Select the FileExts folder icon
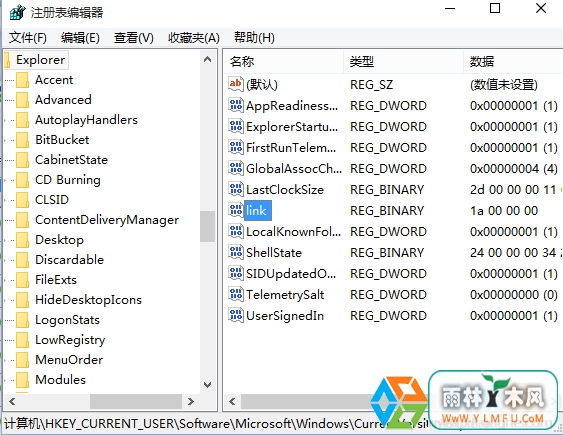The height and width of the screenshot is (435, 563). pos(22,280)
